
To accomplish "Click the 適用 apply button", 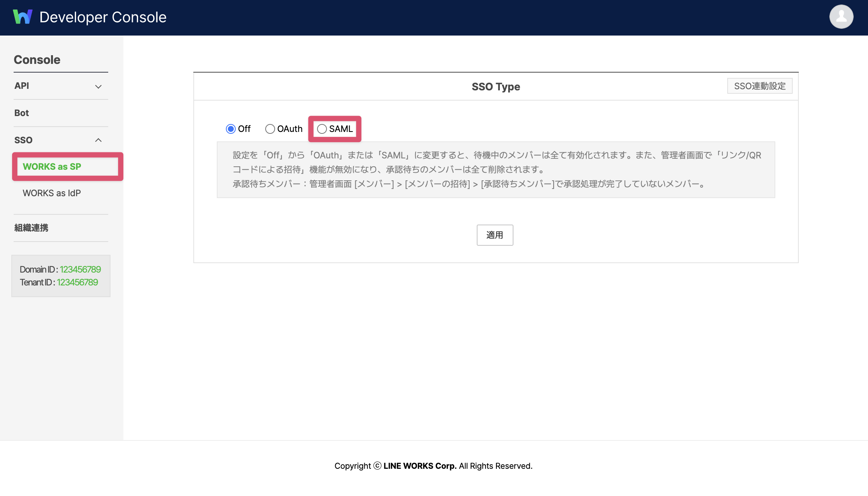I will 495,235.
